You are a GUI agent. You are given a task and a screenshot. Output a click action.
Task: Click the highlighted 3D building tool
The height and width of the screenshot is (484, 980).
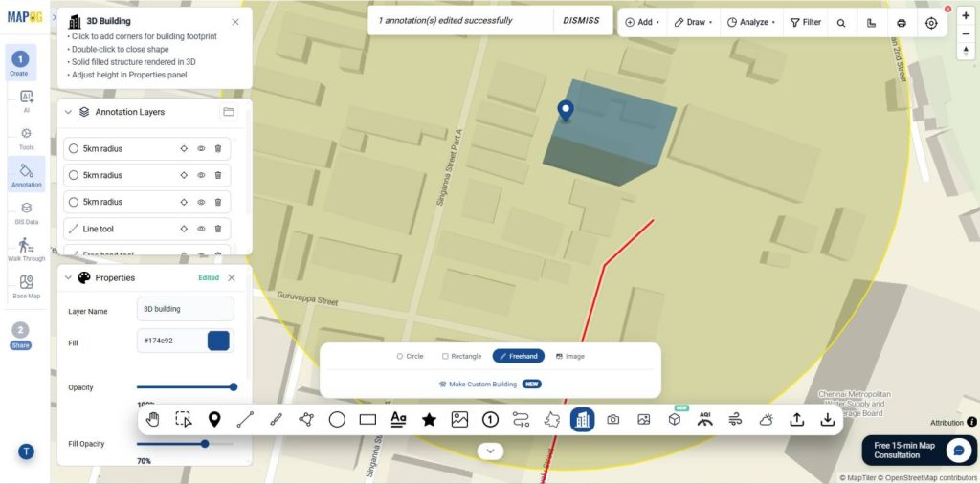[583, 420]
